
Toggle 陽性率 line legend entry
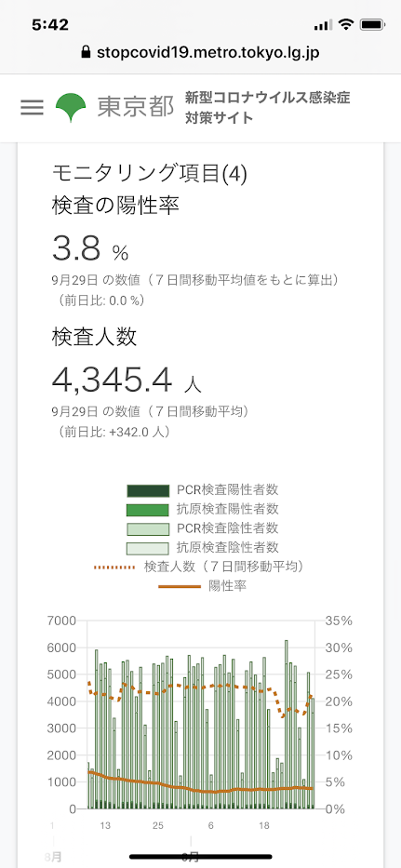tap(203, 586)
